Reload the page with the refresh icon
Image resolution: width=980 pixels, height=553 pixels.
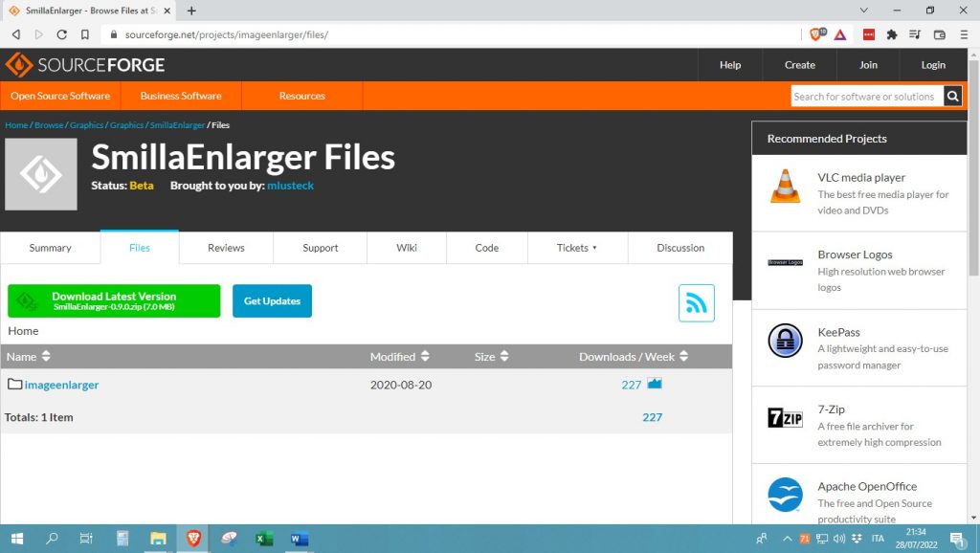62,34
